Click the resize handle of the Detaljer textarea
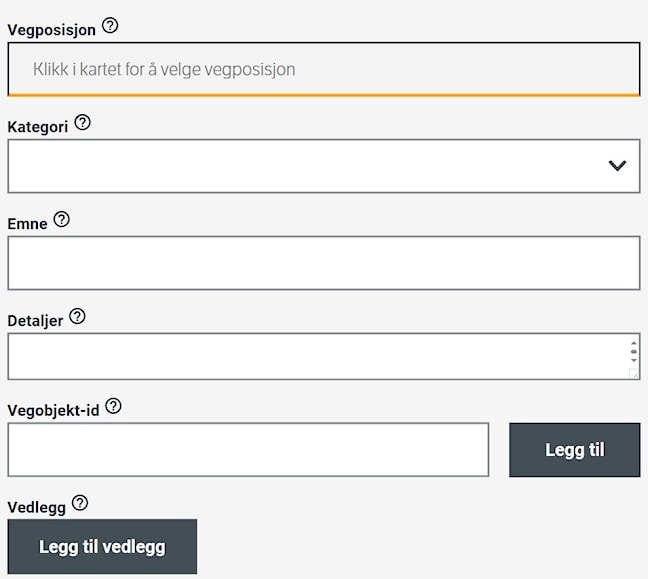This screenshot has width=648, height=579. click(634, 374)
